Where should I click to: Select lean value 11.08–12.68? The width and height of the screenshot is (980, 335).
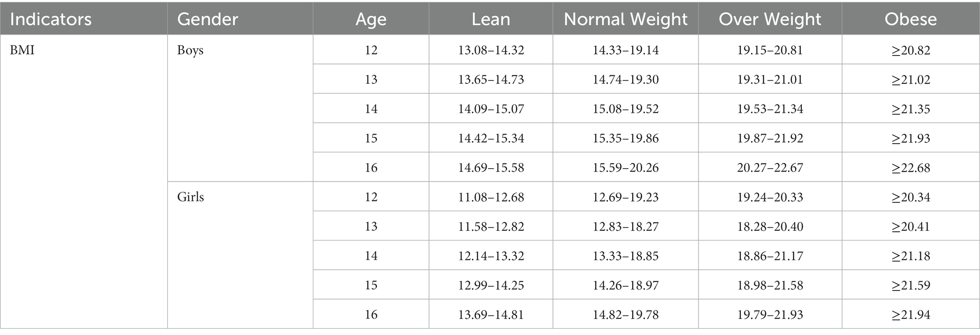click(x=491, y=197)
